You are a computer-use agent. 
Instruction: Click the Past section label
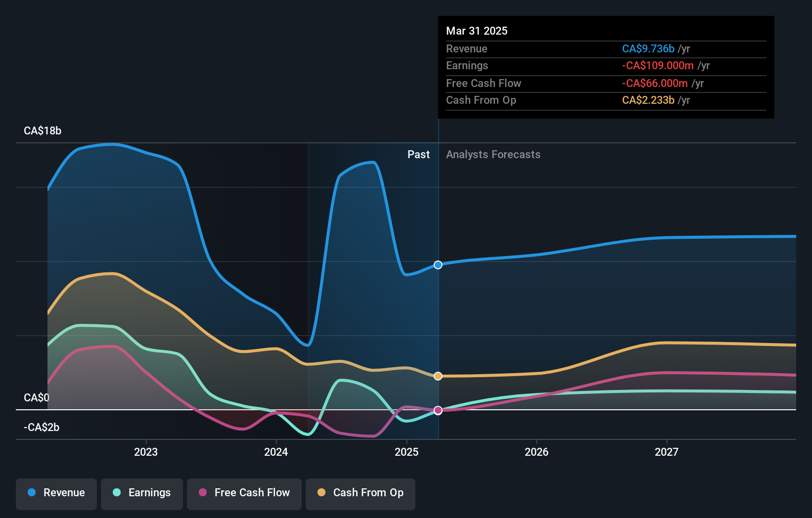coord(418,154)
